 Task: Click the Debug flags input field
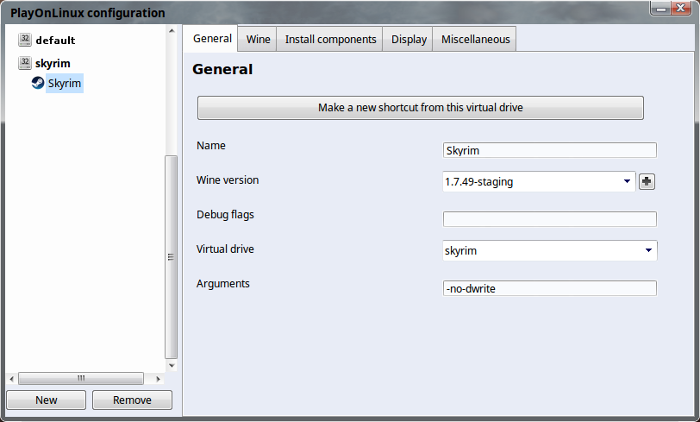coord(550,219)
